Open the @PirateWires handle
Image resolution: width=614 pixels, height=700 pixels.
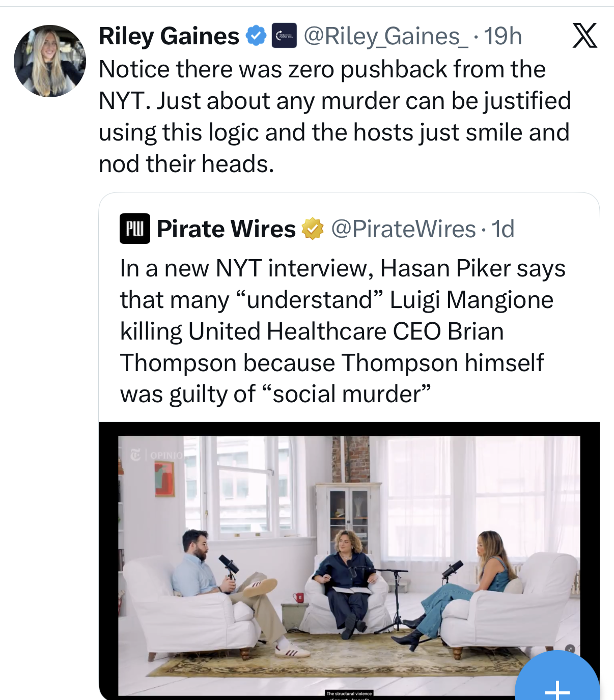click(x=403, y=229)
